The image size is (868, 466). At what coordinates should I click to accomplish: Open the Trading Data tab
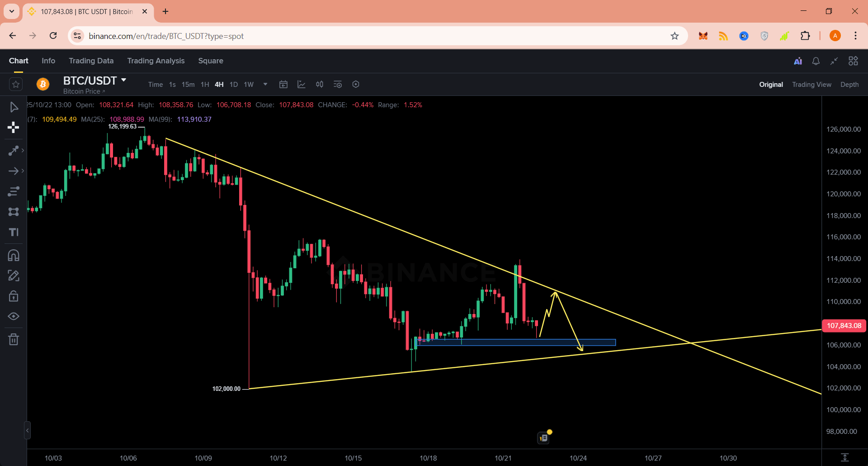[x=91, y=61]
